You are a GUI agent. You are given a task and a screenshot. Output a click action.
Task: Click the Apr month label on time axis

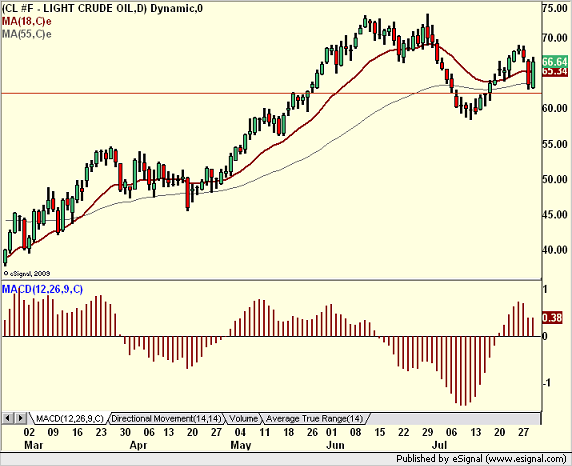point(139,446)
